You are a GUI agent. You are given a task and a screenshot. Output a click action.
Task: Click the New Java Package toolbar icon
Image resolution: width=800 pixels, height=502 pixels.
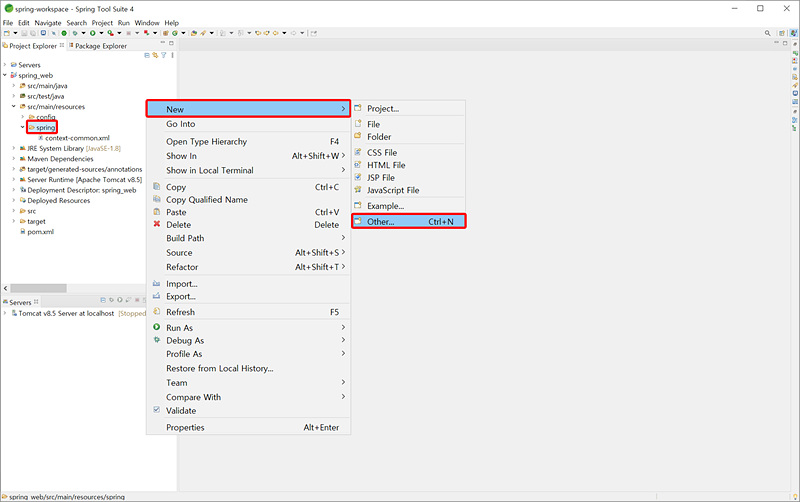165,33
